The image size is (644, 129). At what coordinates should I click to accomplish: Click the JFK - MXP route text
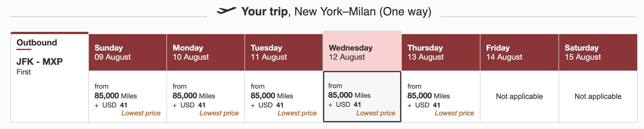coord(40,61)
